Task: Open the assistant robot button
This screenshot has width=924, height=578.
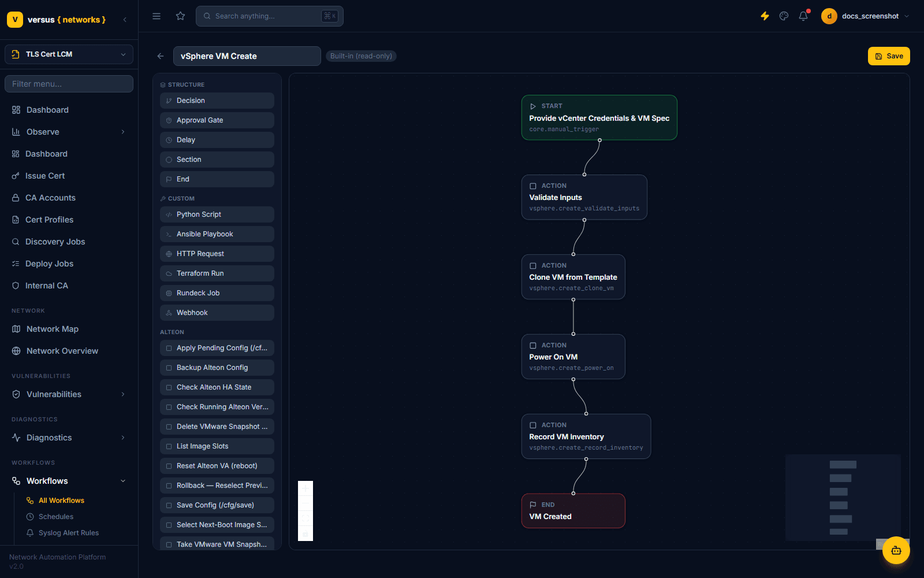Action: tap(896, 550)
